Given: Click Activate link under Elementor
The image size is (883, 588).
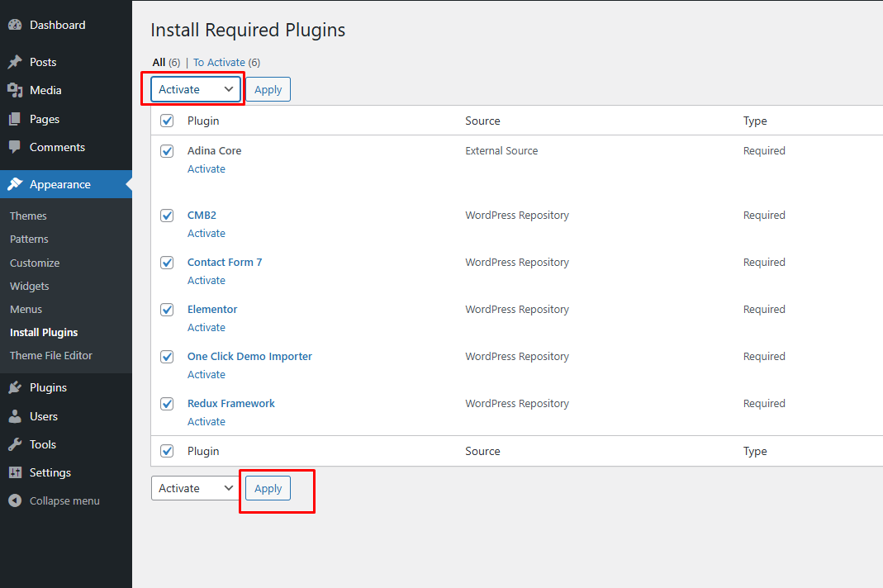Looking at the screenshot, I should (207, 327).
